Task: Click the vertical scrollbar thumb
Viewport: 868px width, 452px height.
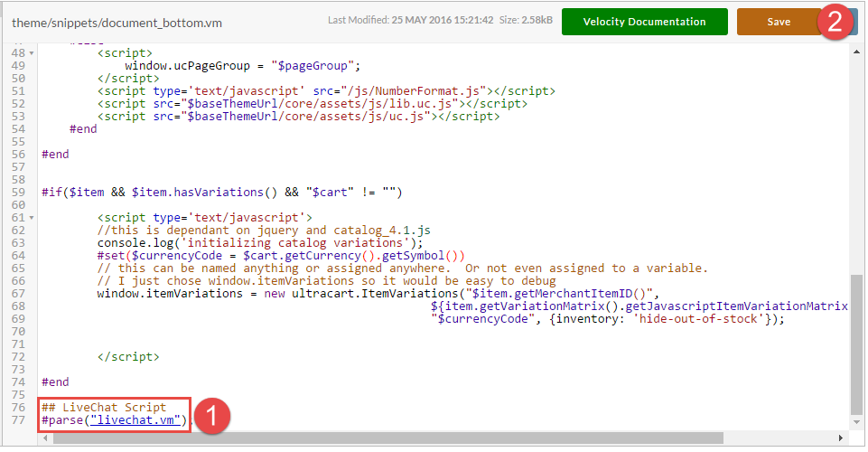Action: pos(856,343)
